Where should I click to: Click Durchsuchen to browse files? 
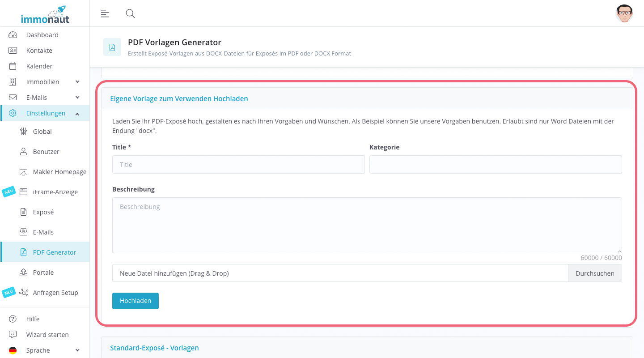pos(595,273)
